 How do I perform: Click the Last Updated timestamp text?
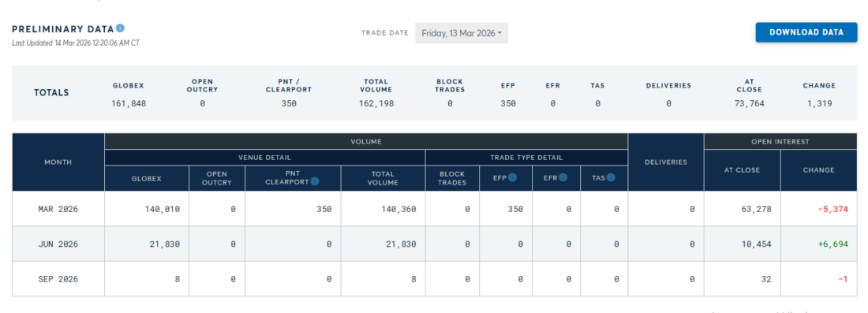click(x=76, y=43)
